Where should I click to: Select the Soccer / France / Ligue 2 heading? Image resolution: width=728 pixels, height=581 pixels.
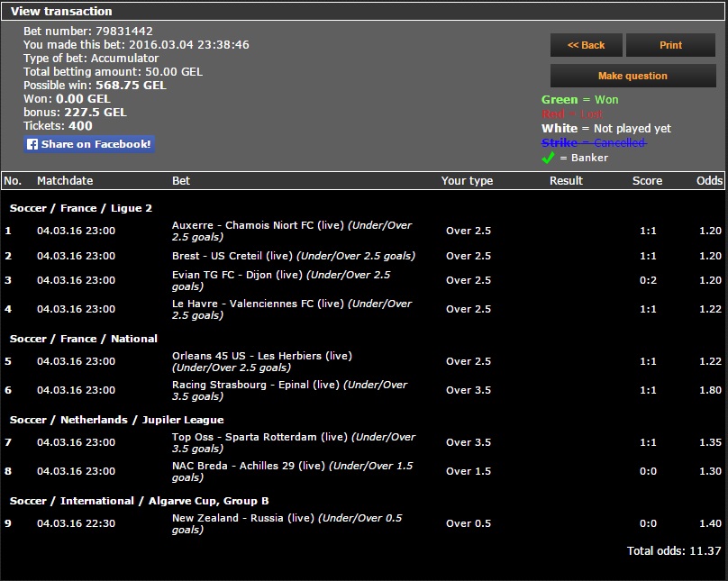pos(81,208)
